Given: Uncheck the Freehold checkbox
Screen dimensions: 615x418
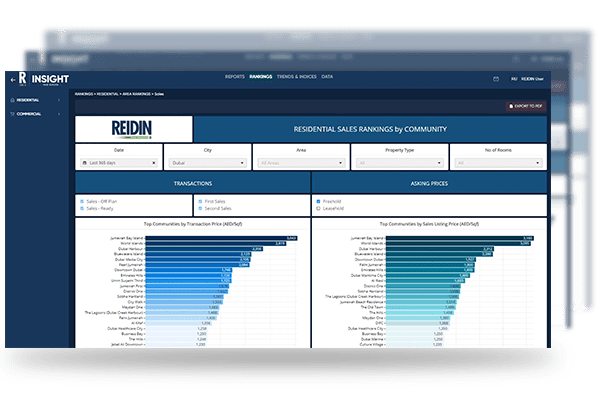Looking at the screenshot, I should point(318,201).
